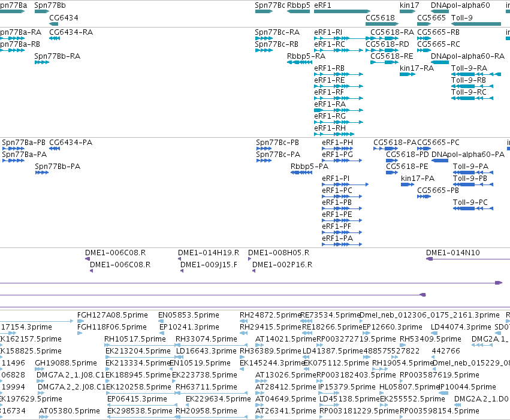The width and height of the screenshot is (510, 420).
Task: Select the CG6434-PA protein label
Action: pos(71,143)
